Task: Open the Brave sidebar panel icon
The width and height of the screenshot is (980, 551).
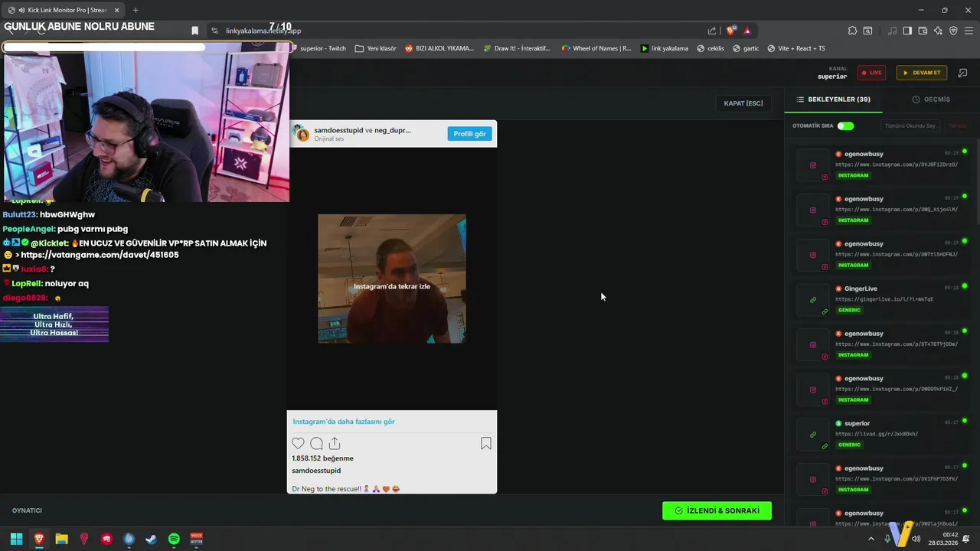Action: click(x=907, y=31)
